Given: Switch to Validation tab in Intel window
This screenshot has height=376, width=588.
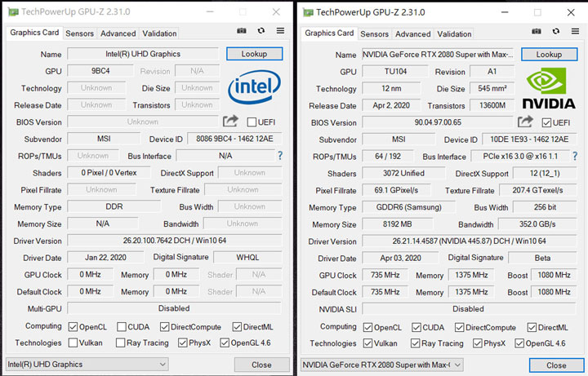Looking at the screenshot, I should point(159,33).
